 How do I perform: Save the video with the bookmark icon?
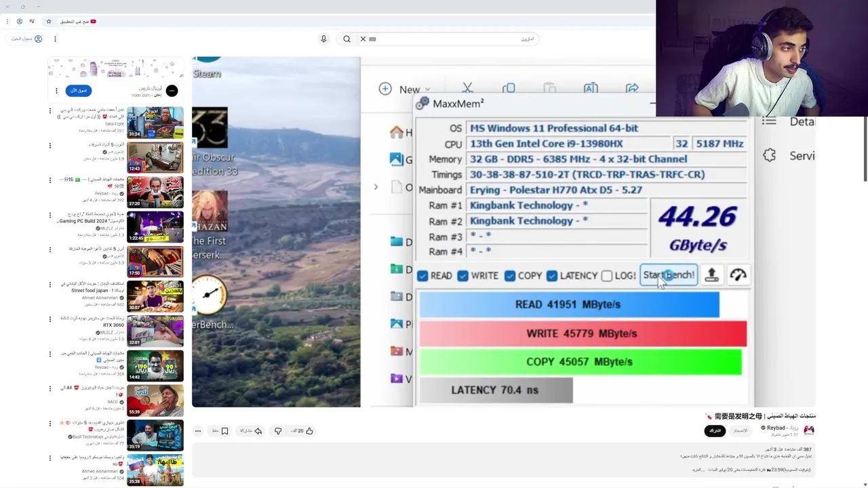pos(224,430)
